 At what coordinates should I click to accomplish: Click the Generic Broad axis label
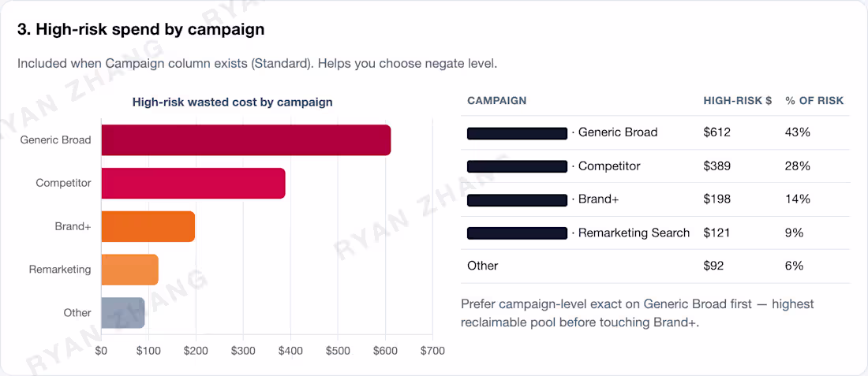click(55, 140)
